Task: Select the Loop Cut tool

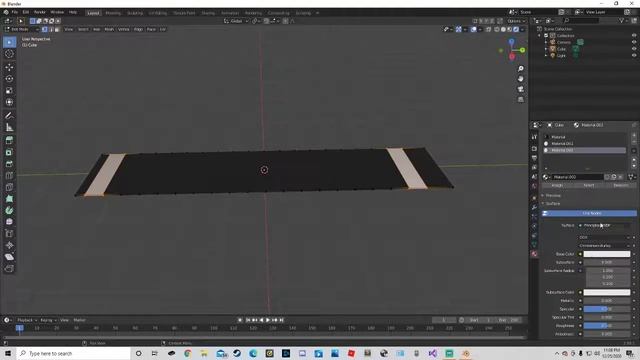Action: 9,176
